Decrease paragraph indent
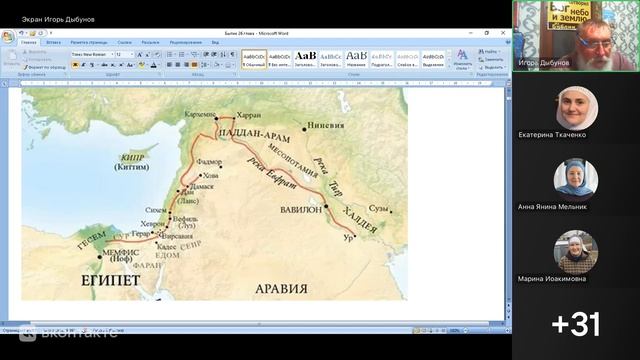The image size is (640, 360). tap(207, 54)
